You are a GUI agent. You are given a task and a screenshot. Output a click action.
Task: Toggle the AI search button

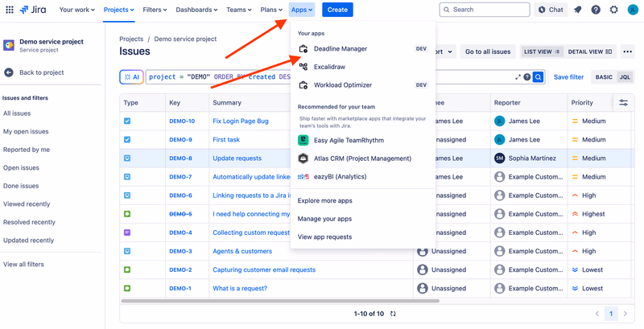point(131,77)
